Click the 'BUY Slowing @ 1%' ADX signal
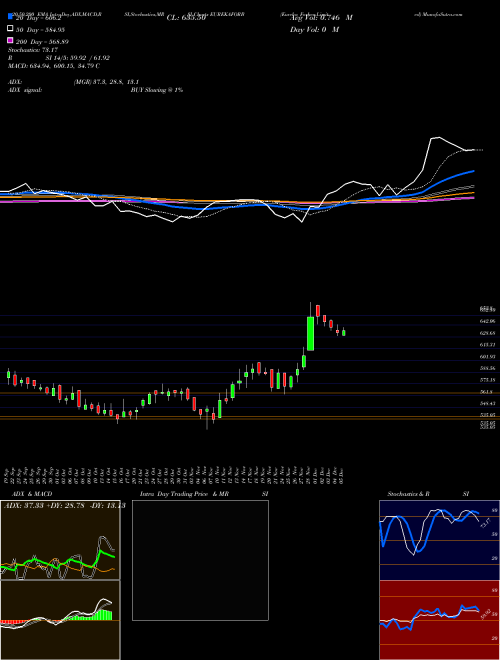Image resolution: width=500 pixels, height=660 pixels. (157, 90)
